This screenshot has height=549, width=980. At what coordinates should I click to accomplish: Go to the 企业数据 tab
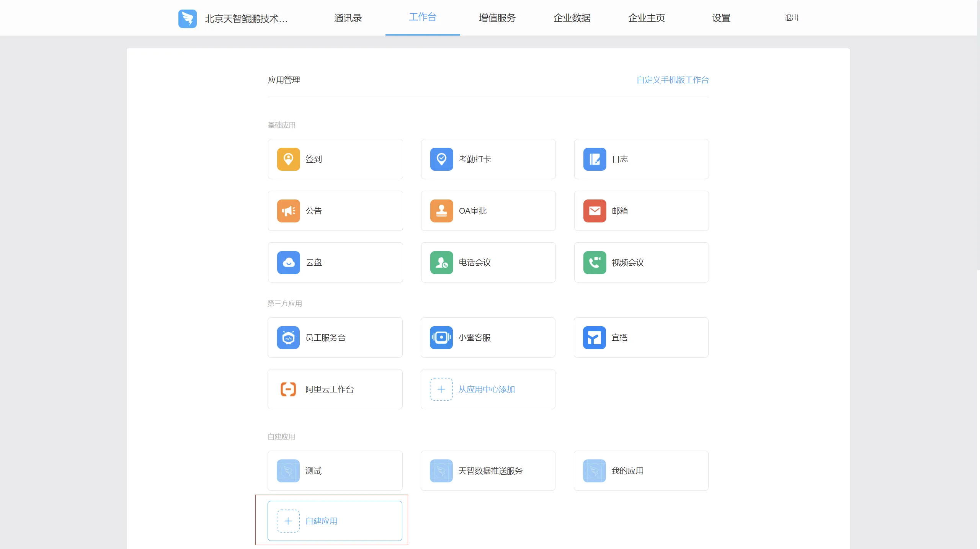click(x=572, y=18)
